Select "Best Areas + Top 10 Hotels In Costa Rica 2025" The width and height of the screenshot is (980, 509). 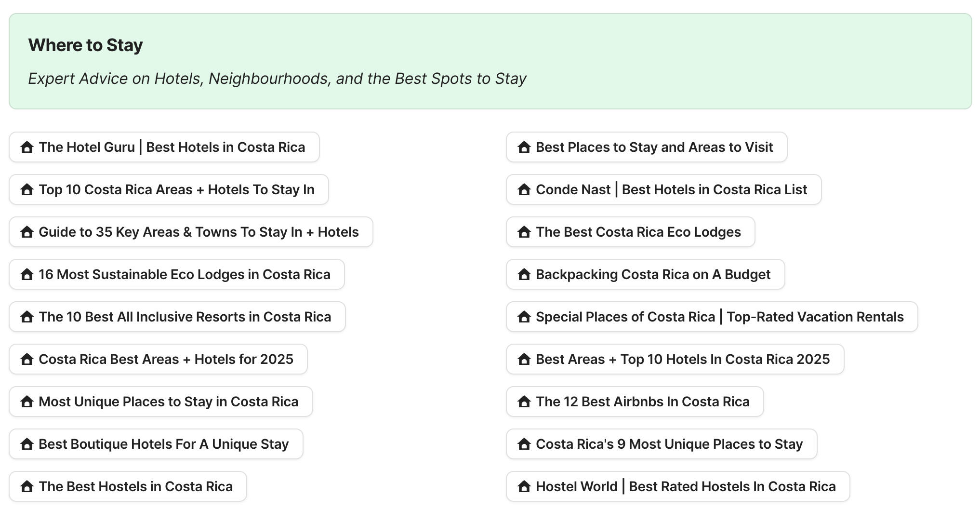675,359
